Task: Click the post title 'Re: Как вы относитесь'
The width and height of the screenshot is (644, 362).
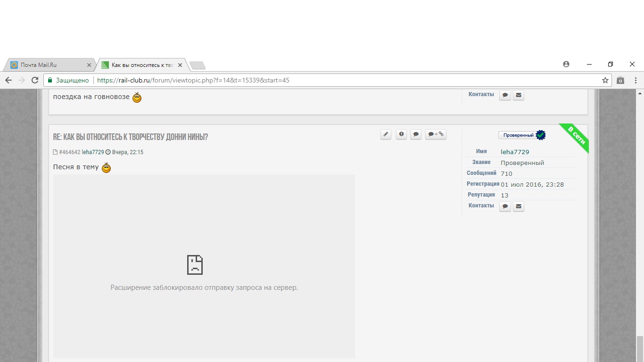Action: [131, 137]
